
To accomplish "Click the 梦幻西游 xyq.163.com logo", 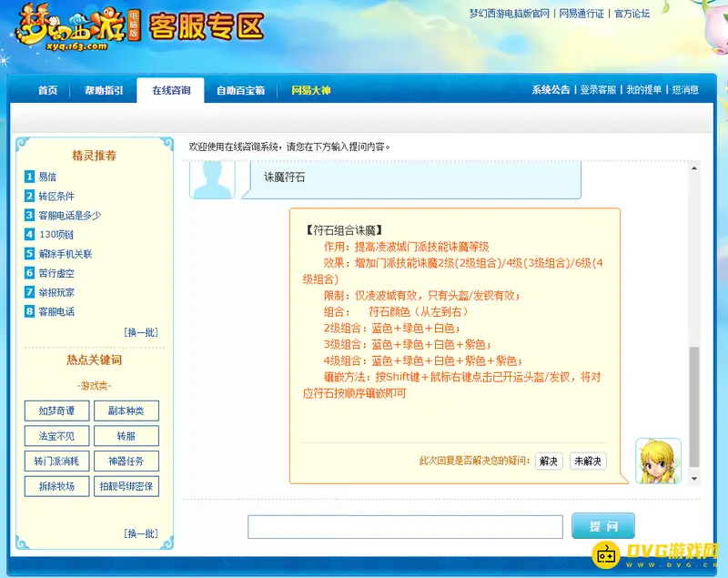I will (78, 27).
